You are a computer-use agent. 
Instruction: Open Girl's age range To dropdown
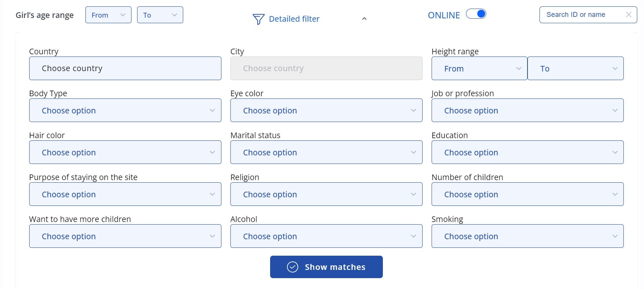click(x=160, y=15)
